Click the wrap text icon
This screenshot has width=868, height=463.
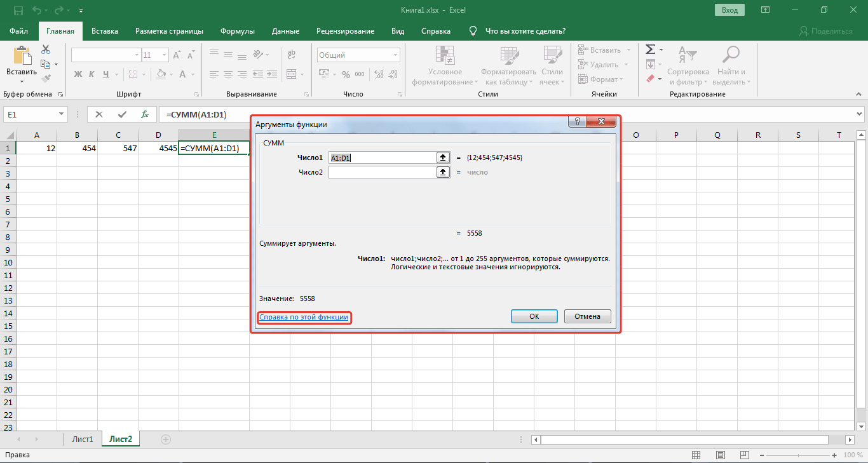(292, 55)
